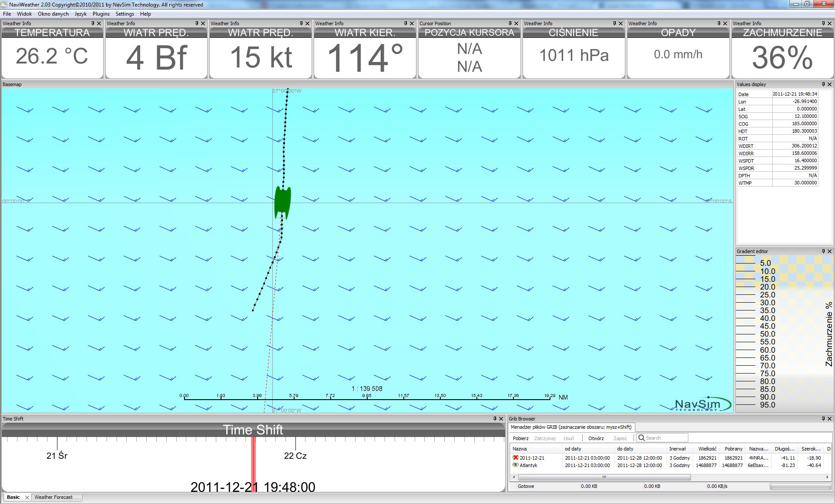This screenshot has width=835, height=504.
Task: Select the Menadżer plików GRIB tab
Action: 571,427
